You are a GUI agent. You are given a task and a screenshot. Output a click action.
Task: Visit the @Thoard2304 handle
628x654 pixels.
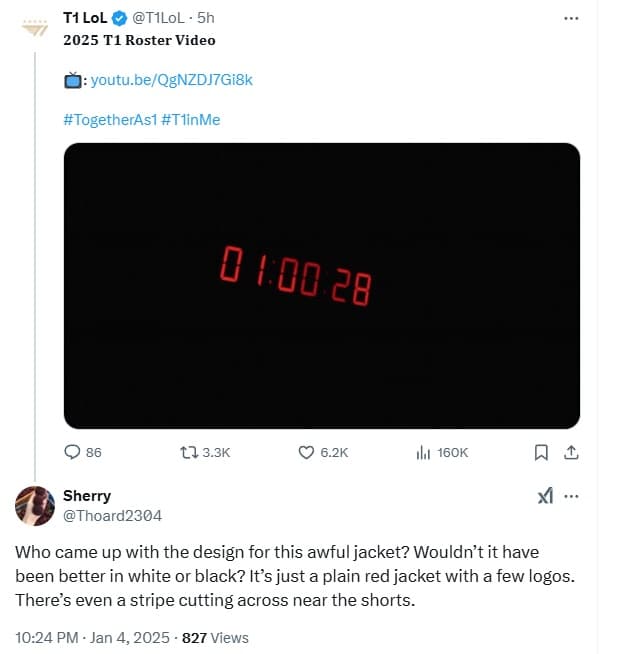[x=112, y=515]
